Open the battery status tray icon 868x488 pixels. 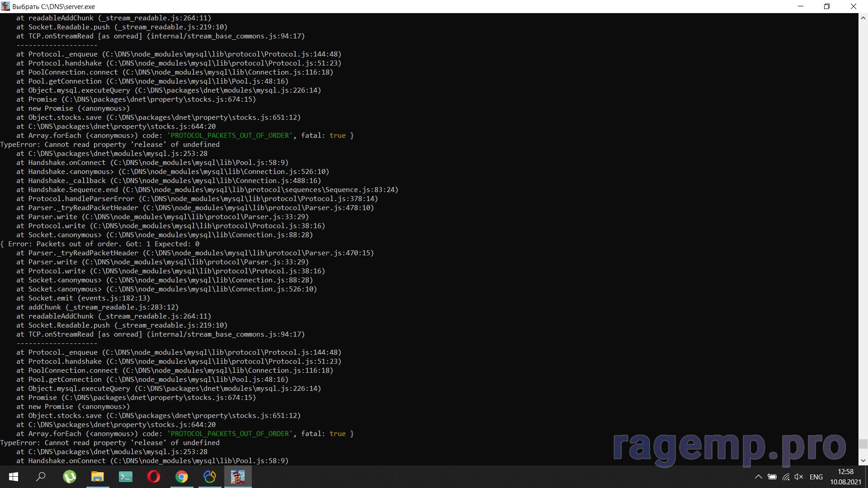[x=772, y=477]
